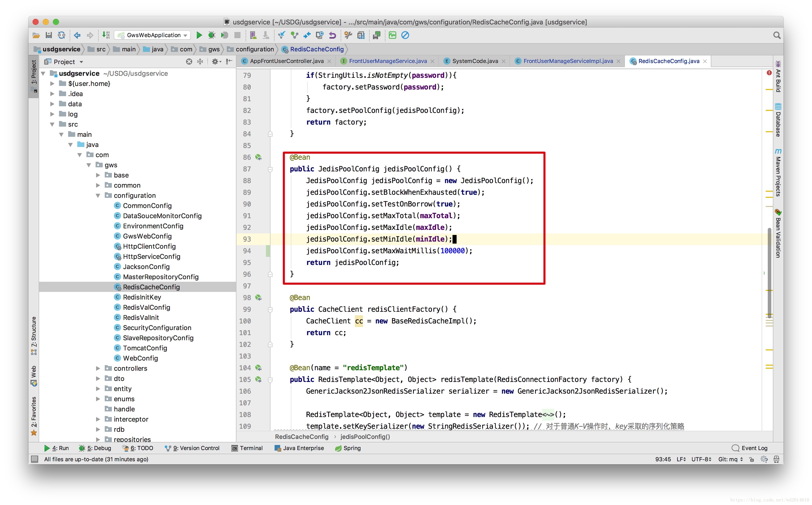812x505 pixels.
Task: Open the Terminal tool window tab
Action: [247, 448]
